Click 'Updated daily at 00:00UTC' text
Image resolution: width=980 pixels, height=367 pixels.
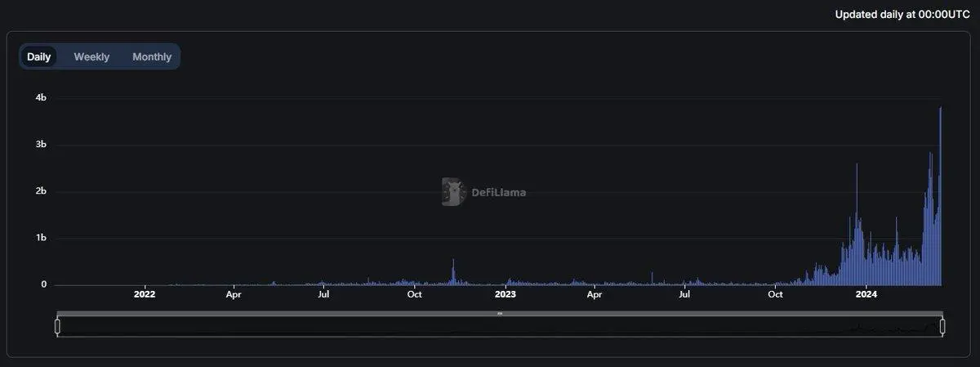pos(902,14)
